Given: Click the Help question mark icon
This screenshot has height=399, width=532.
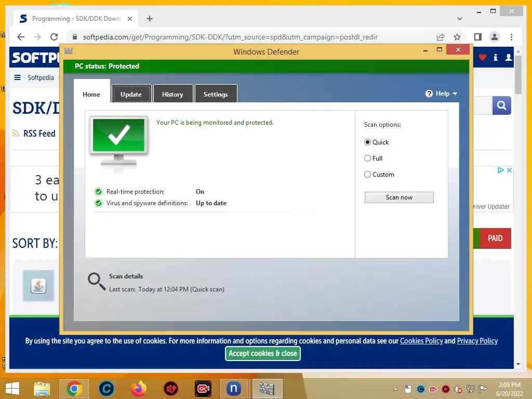Looking at the screenshot, I should (x=429, y=94).
